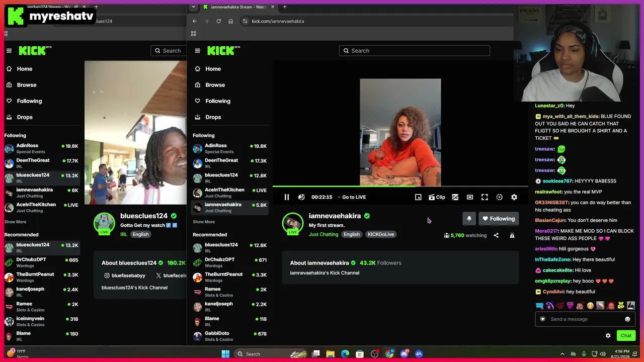Send message with green Chat button
Screen dimensions: 644x362
tap(626, 335)
